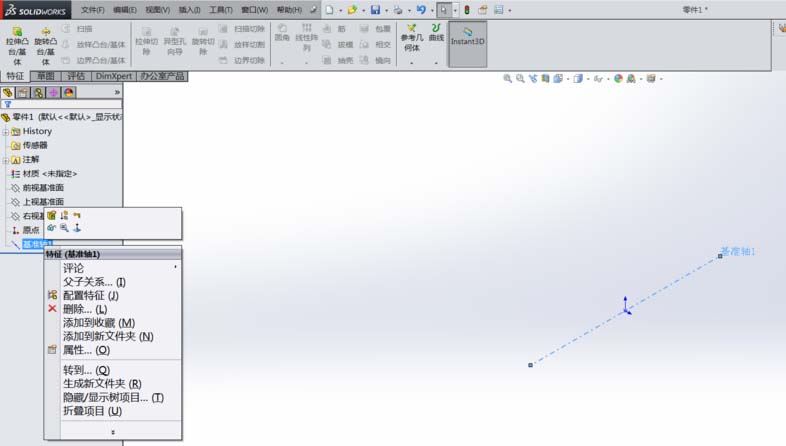Open the 帮助(H) menu
The image size is (786, 446).
[x=289, y=10]
